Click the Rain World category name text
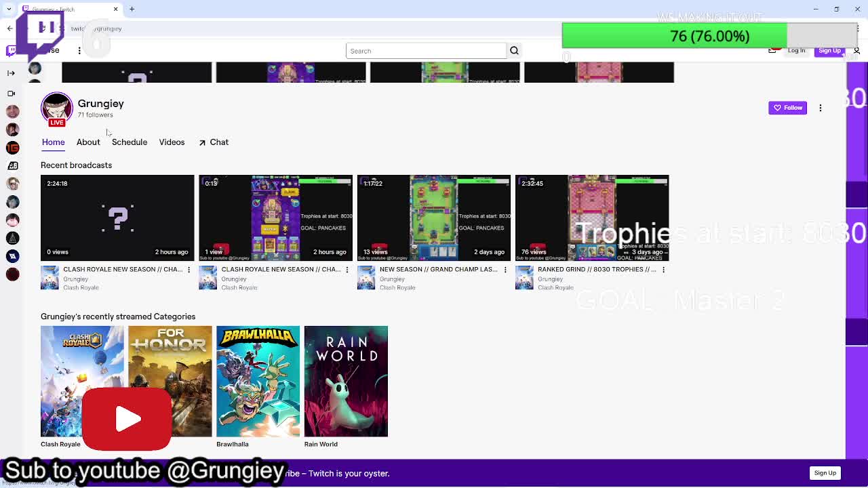 [321, 445]
